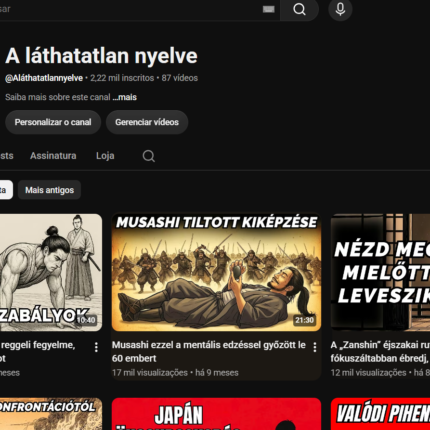Click 17 mil visualizações text

[150, 373]
